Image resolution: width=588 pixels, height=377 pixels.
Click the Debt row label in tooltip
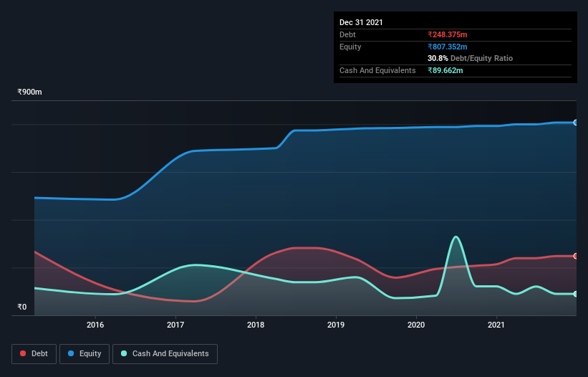coord(347,34)
